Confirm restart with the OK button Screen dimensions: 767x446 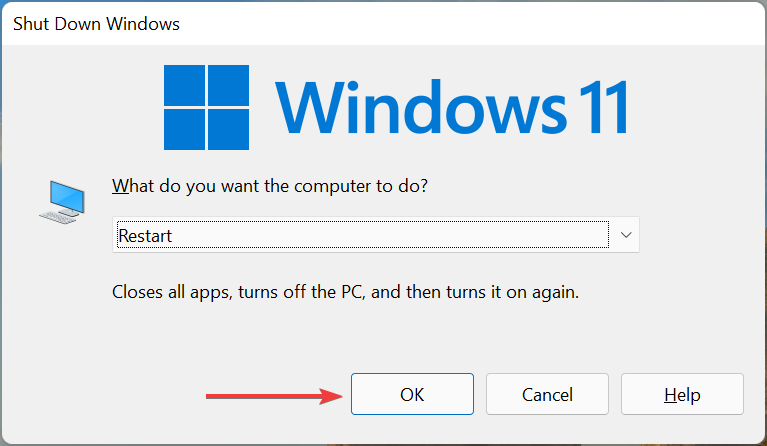pos(412,395)
